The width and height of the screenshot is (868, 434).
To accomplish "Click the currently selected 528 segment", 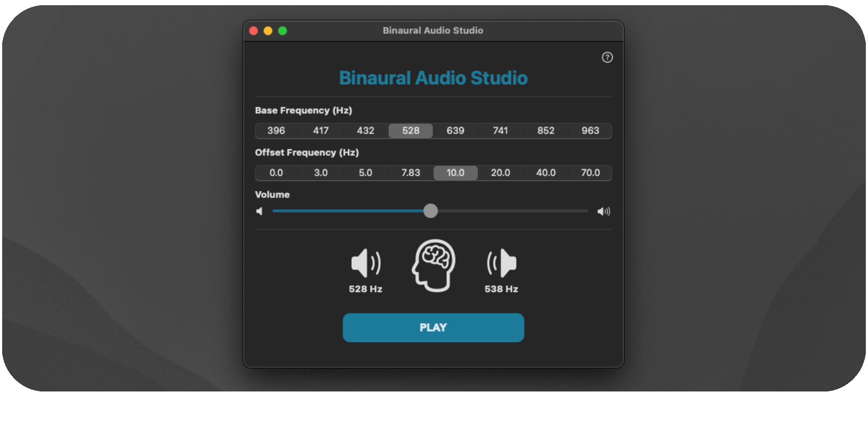I will pos(411,131).
